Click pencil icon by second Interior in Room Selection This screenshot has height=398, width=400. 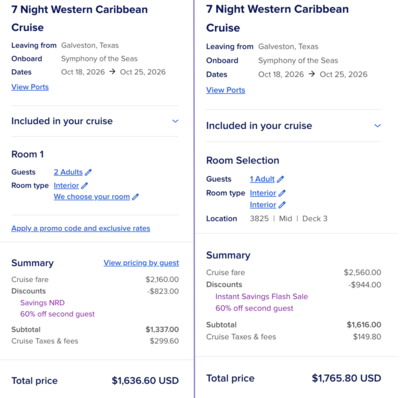pyautogui.click(x=282, y=205)
